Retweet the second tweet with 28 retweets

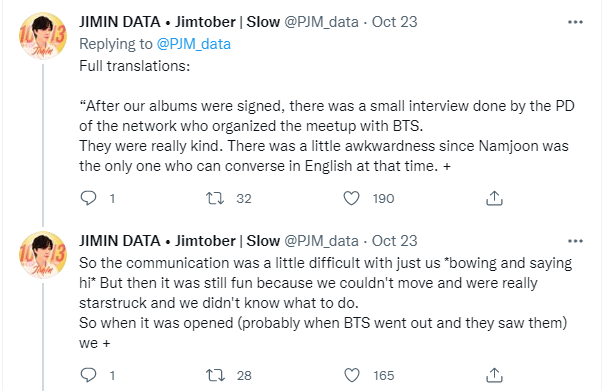[x=215, y=375]
